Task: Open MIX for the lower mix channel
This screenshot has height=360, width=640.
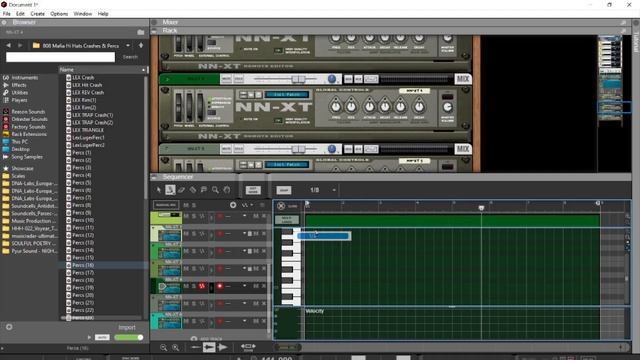Action: tap(462, 149)
